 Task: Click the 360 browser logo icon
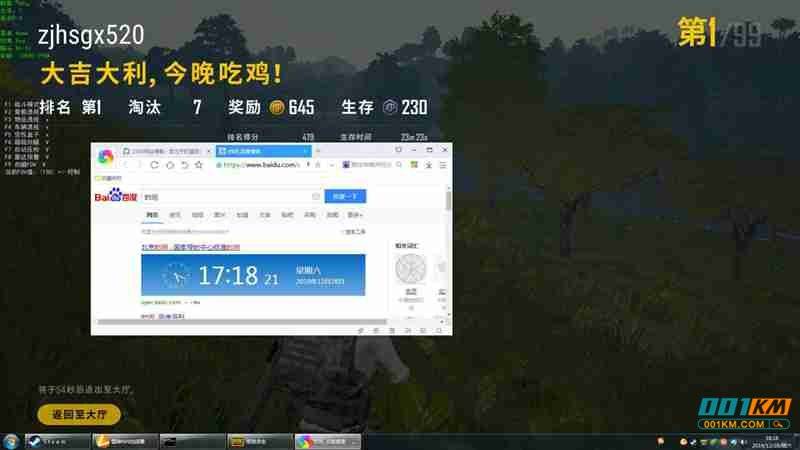pos(106,157)
